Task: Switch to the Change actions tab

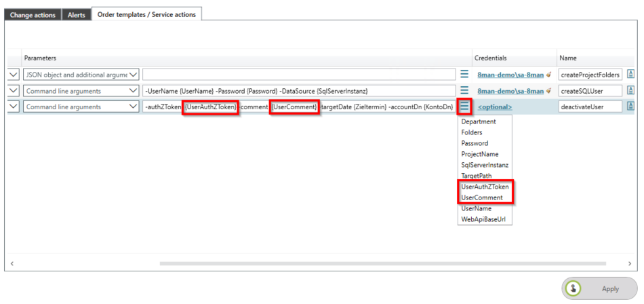Action: [33, 15]
